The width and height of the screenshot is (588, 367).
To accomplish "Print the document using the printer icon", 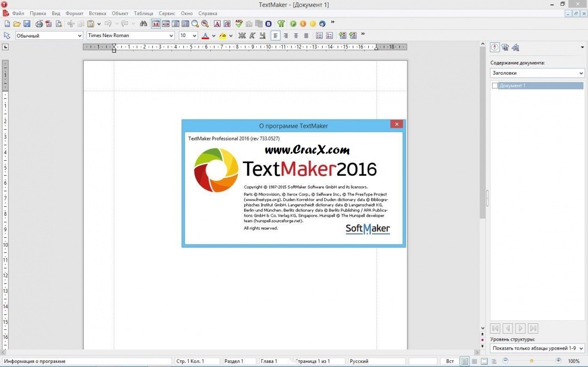I will (x=39, y=23).
